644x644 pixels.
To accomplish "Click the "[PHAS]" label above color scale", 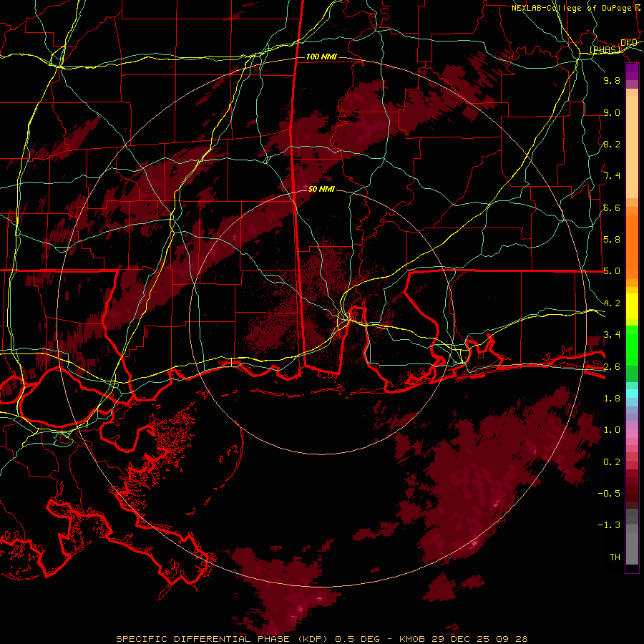I will 605,50.
